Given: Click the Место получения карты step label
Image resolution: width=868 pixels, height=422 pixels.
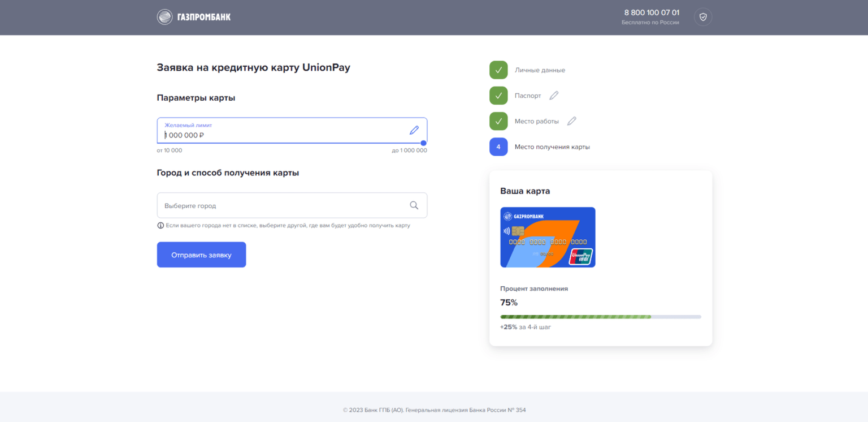Looking at the screenshot, I should coord(552,147).
